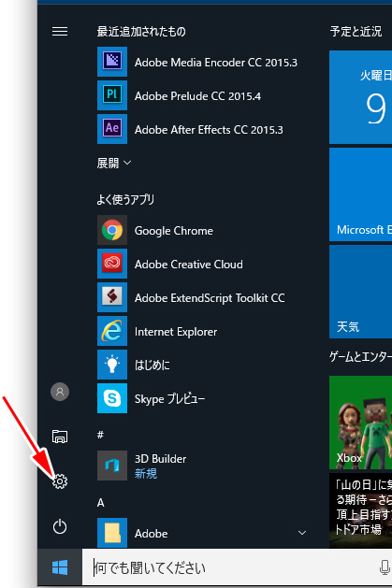Open the hamburger menu in Start

60,31
